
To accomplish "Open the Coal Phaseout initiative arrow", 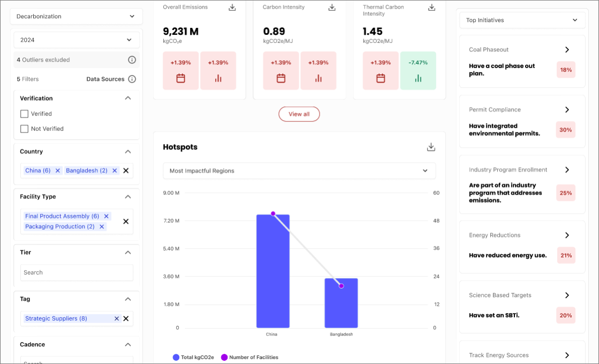I will (x=567, y=50).
